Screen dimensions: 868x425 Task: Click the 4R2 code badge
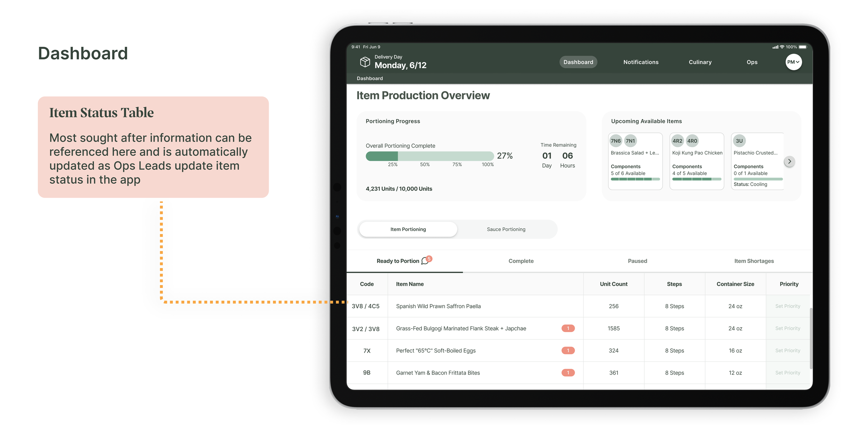pos(677,141)
